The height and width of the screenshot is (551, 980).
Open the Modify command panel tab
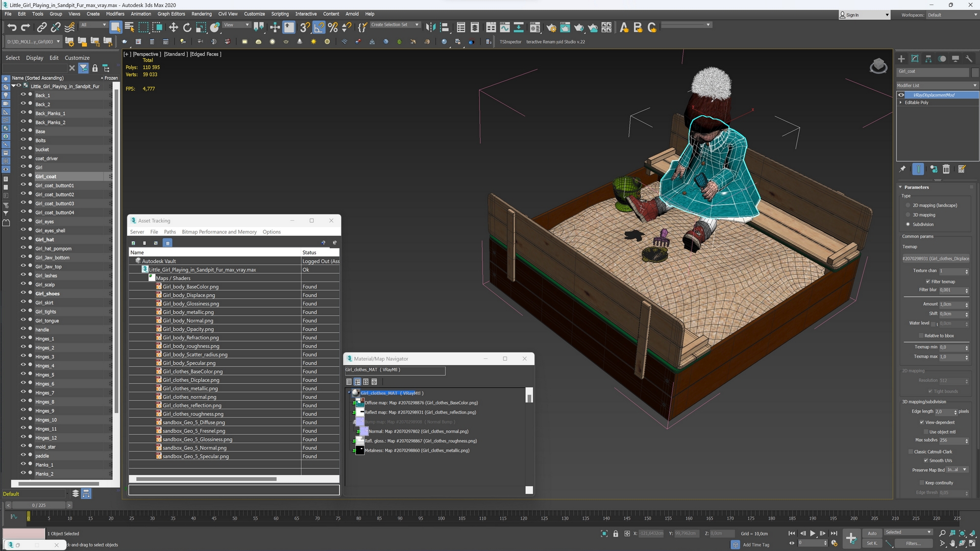pos(915,59)
